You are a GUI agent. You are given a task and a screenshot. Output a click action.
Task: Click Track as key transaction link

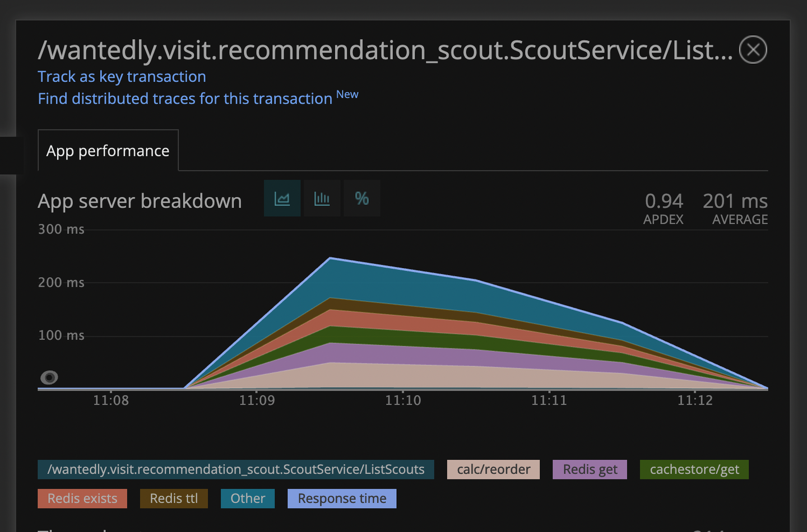pos(122,77)
